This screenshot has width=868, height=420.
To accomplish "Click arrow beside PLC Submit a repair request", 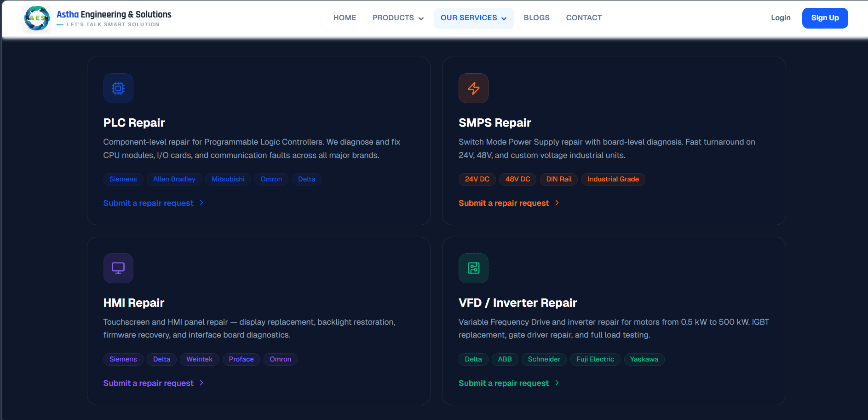I will coord(201,203).
